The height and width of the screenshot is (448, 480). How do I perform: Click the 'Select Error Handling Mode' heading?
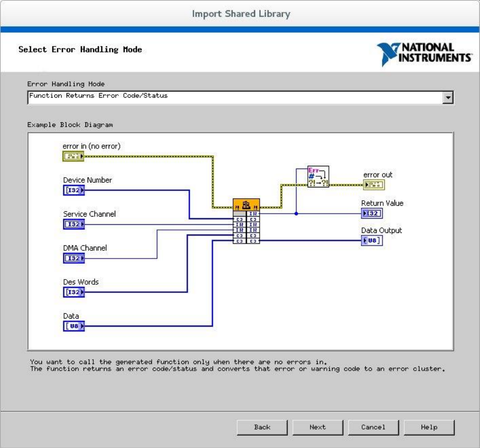click(80, 50)
